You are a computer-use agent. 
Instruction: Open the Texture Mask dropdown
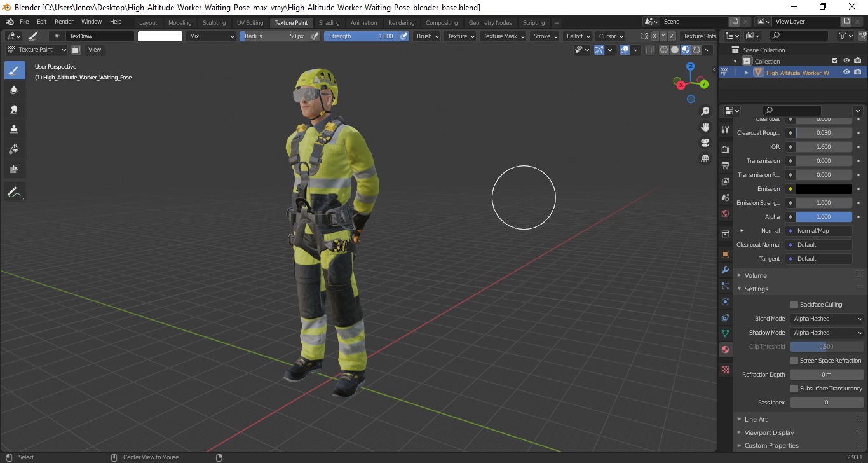coord(503,36)
